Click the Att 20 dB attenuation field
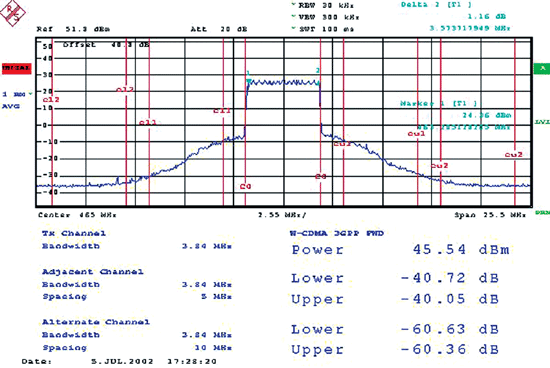The image size is (550, 368). (219, 29)
